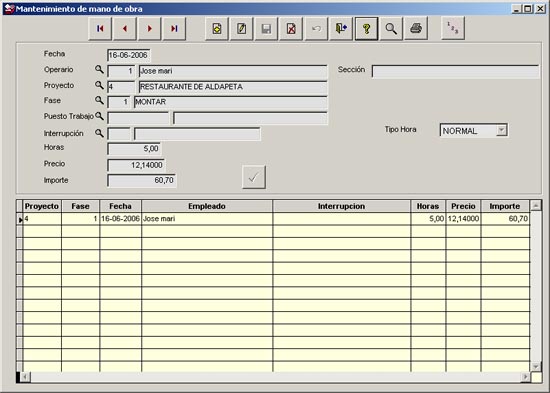Viewport: 550px width, 393px height.
Task: Click the Precio field
Action: click(136, 165)
